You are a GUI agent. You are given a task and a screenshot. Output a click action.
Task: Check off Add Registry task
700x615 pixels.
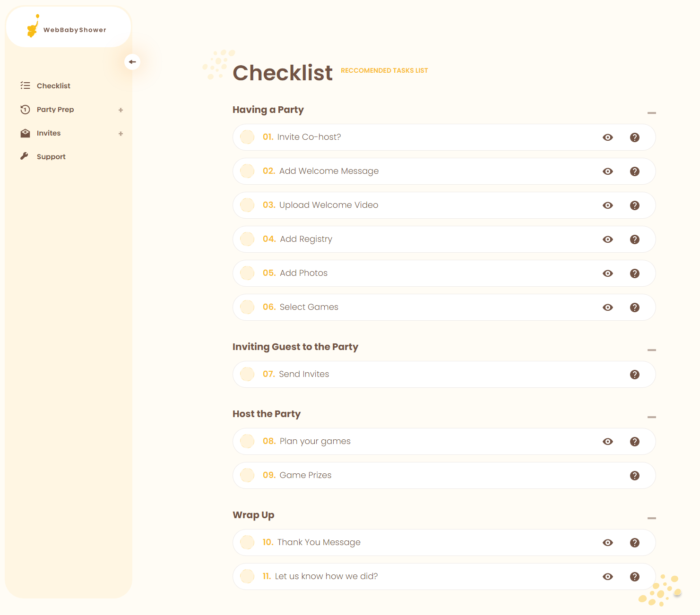pyautogui.click(x=247, y=239)
